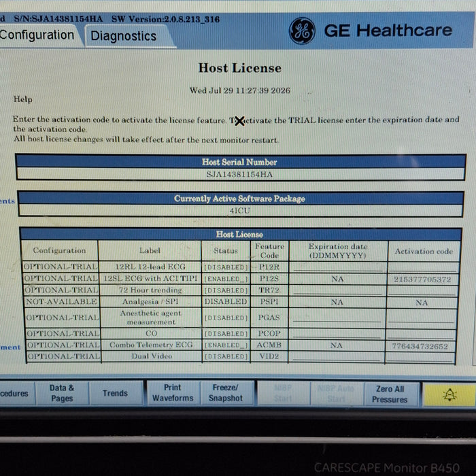Toggle 72 Hour trending status
Image resolution: width=476 pixels, height=476 pixels.
tap(226, 290)
